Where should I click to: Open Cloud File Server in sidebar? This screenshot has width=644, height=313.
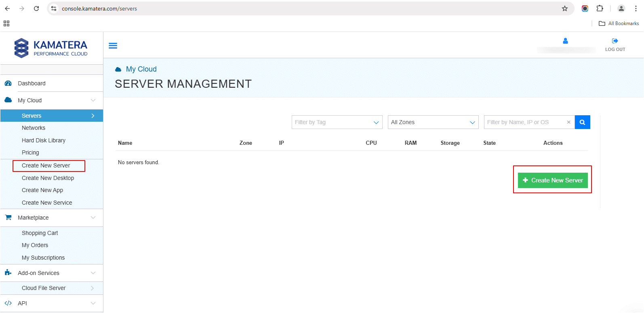[x=44, y=288]
